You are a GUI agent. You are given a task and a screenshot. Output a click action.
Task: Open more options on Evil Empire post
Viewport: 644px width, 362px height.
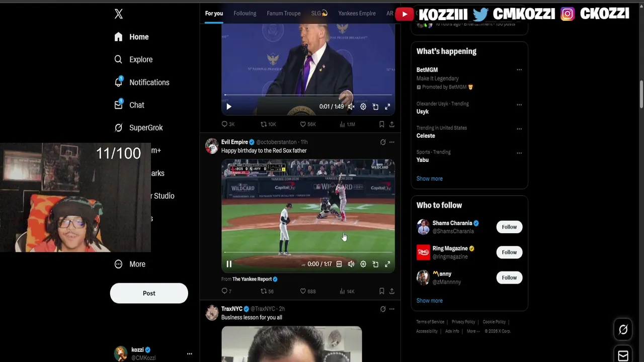point(391,142)
